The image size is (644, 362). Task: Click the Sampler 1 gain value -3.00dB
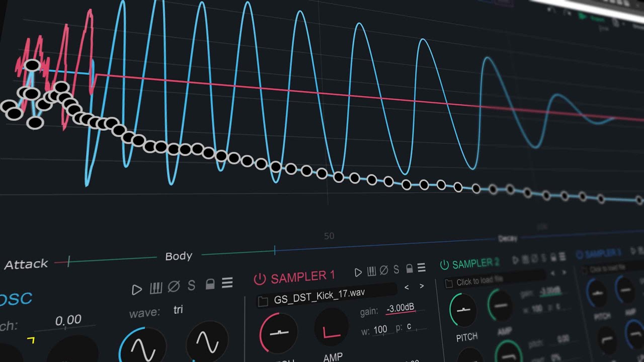400,309
